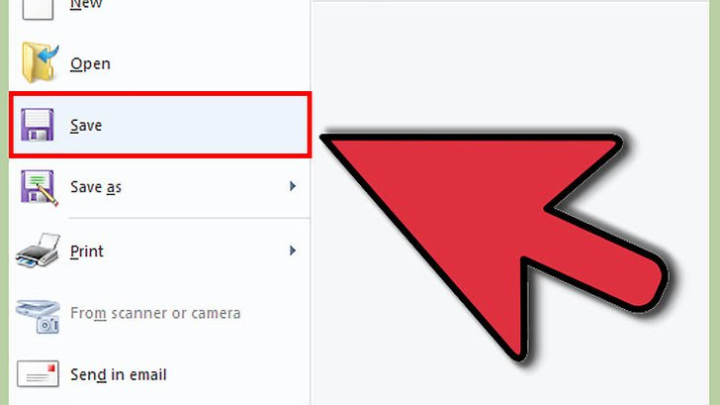The height and width of the screenshot is (405, 720).
Task: Choose the Open menu entry text
Action: [90, 63]
